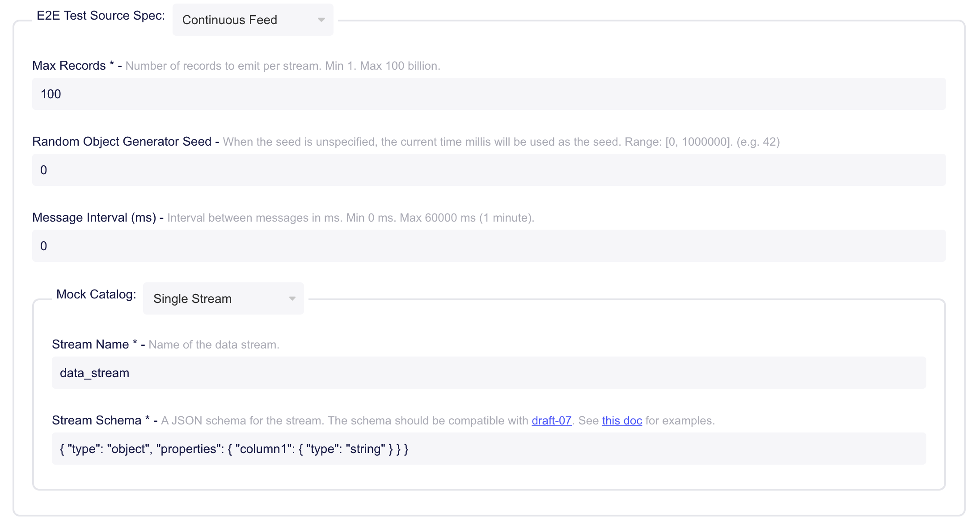Select the seed value 0

pos(43,170)
